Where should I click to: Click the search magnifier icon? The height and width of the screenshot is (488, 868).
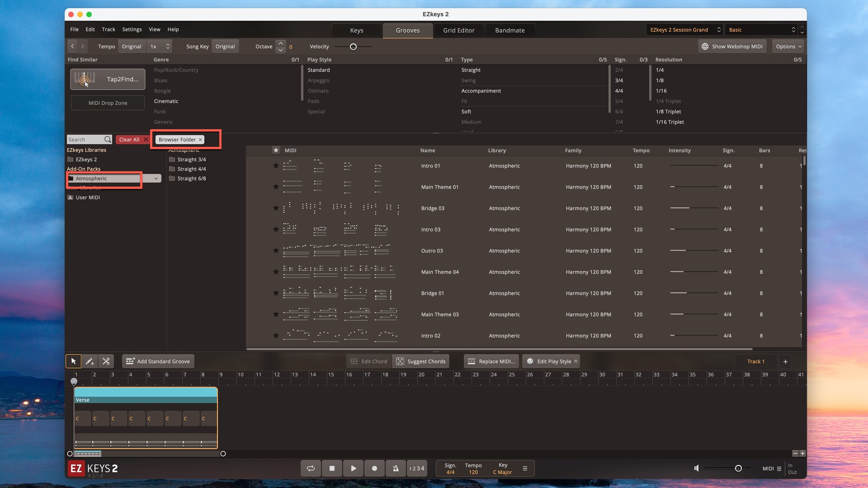[x=108, y=140]
